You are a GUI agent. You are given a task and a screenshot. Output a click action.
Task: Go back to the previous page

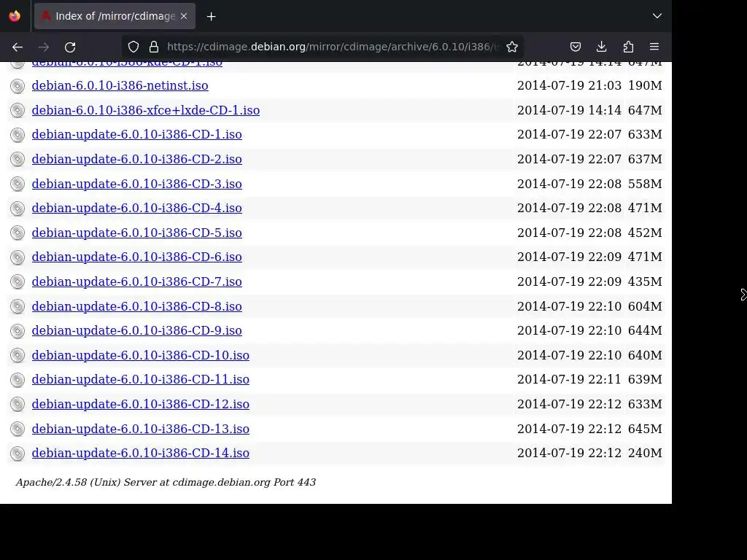pos(18,47)
